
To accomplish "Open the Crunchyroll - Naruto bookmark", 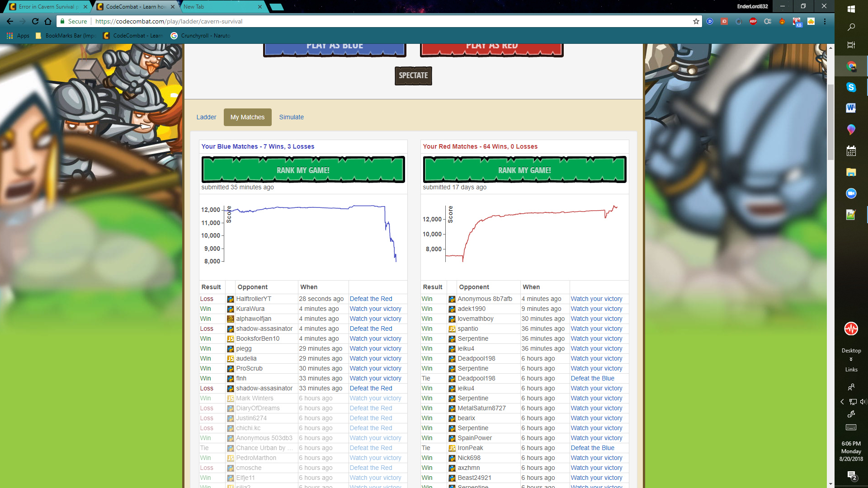I will [x=201, y=36].
